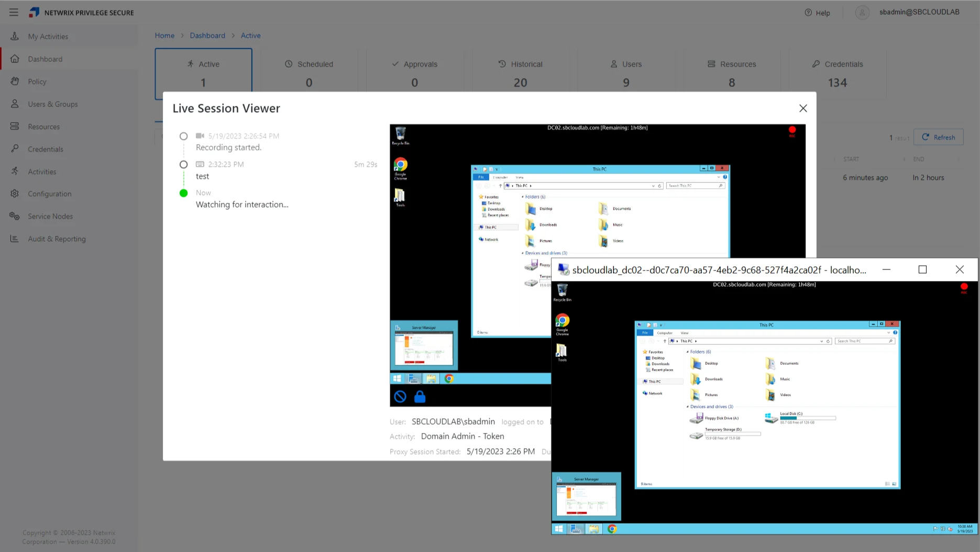The image size is (980, 552).
Task: Click the user profile avatar icon
Action: [862, 13]
